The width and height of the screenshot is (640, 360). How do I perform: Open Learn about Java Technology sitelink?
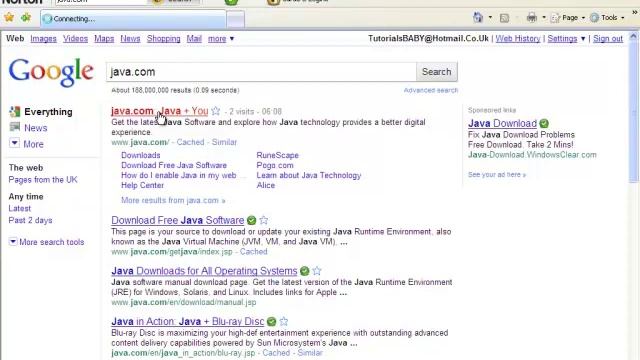[x=309, y=175]
